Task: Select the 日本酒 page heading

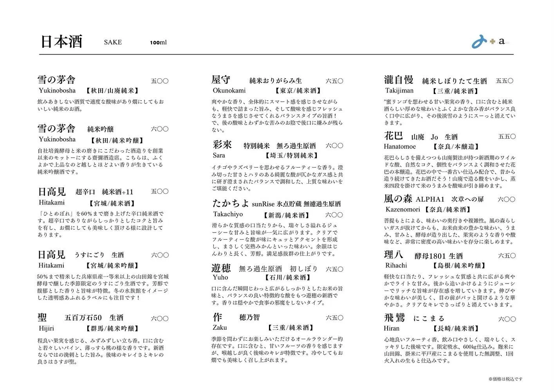Action: click(x=61, y=42)
